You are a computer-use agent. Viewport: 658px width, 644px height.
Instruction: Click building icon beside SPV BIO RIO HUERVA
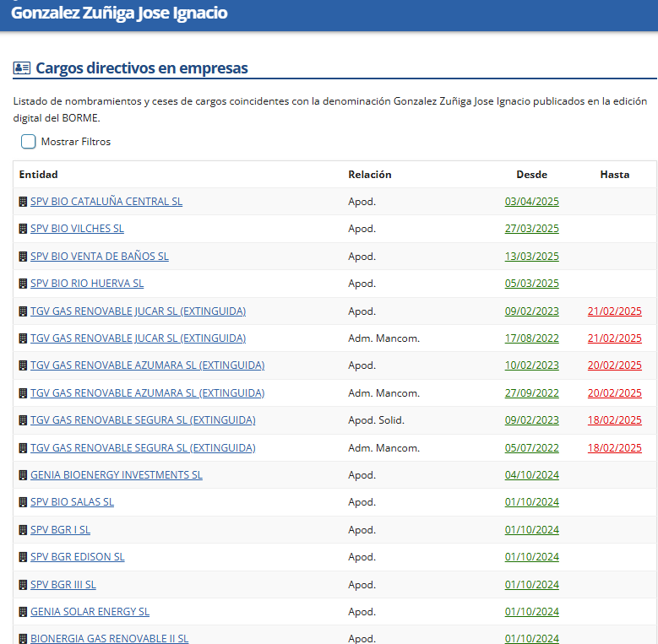click(23, 284)
